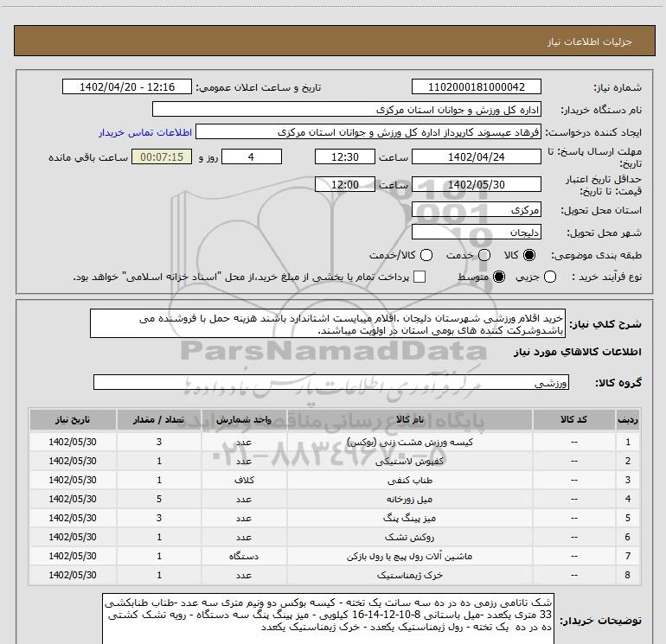Image resolution: width=666 pixels, height=644 pixels.
Task: Click the buyer organization name field
Action: click(347, 110)
